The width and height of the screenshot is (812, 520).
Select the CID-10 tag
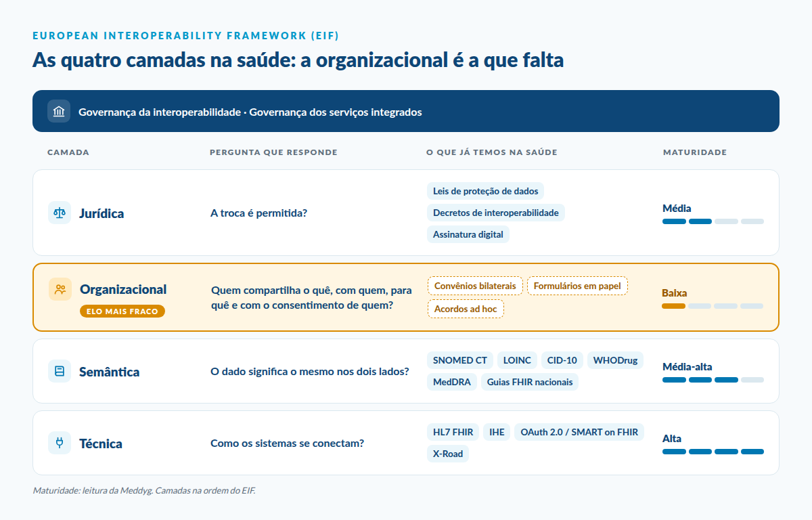[x=562, y=360]
